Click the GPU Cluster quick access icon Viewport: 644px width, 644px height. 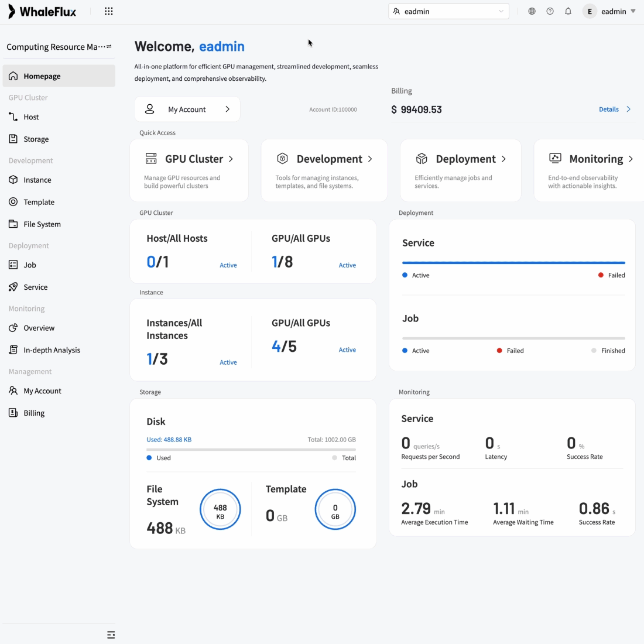point(151,159)
